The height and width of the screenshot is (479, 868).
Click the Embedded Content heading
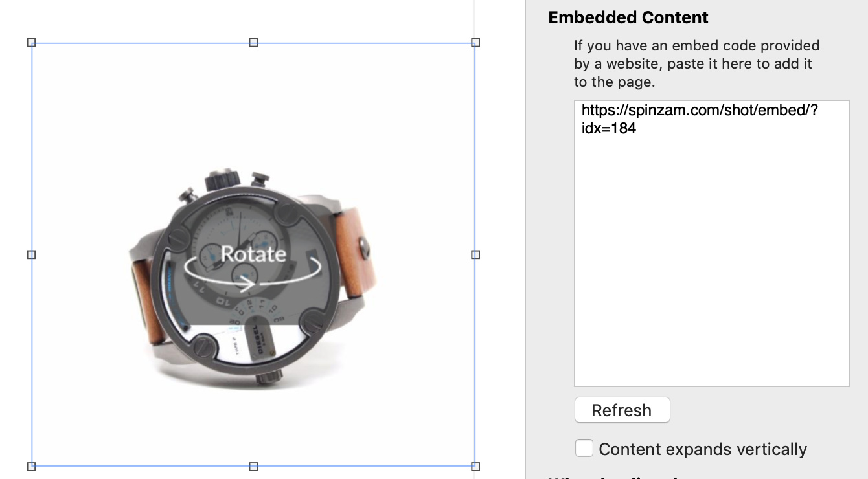(x=628, y=17)
